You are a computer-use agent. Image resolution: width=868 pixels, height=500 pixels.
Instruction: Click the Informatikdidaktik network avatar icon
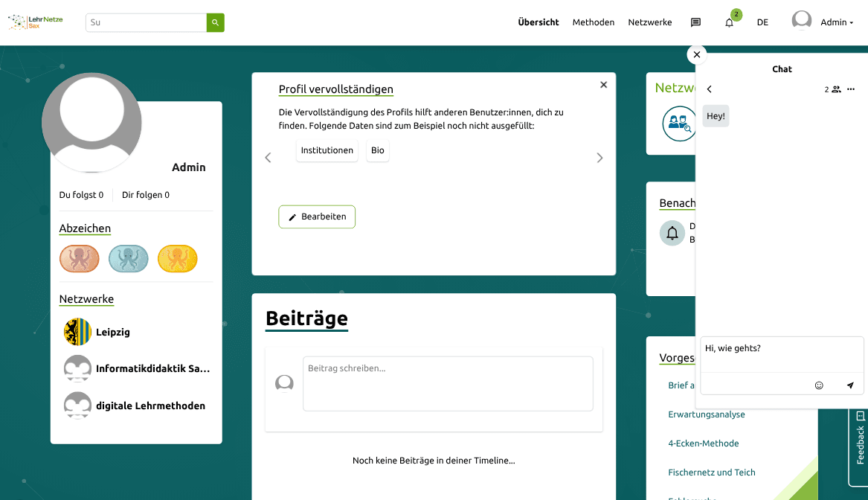point(77,369)
